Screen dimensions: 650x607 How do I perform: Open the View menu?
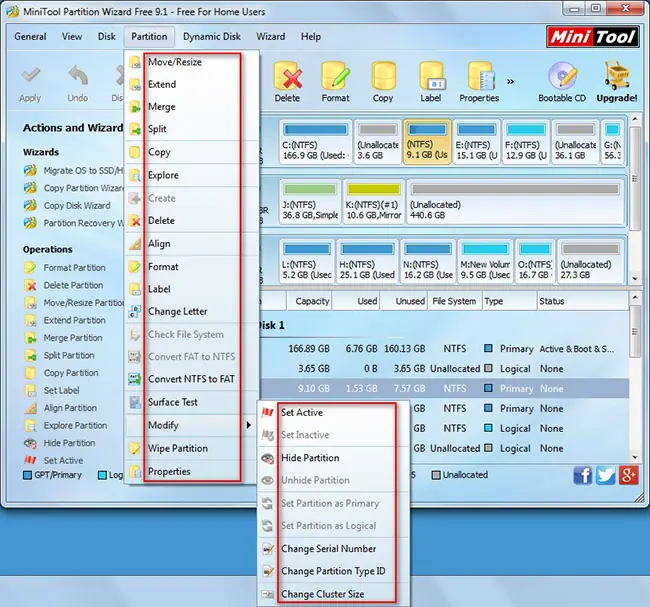pyautogui.click(x=72, y=36)
